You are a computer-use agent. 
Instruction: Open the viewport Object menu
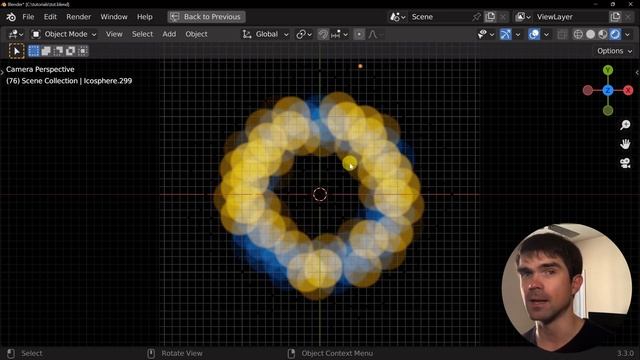tap(196, 34)
